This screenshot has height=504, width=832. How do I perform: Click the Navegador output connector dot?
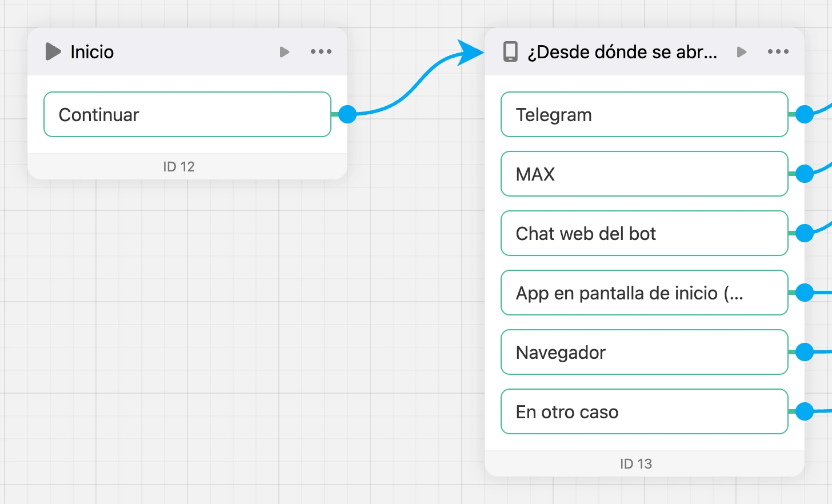[x=804, y=352]
